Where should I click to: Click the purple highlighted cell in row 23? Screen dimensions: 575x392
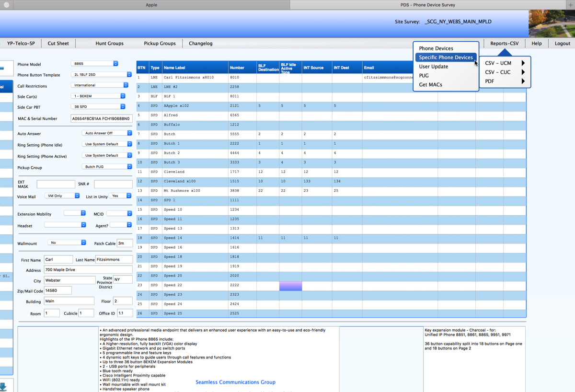click(x=290, y=286)
